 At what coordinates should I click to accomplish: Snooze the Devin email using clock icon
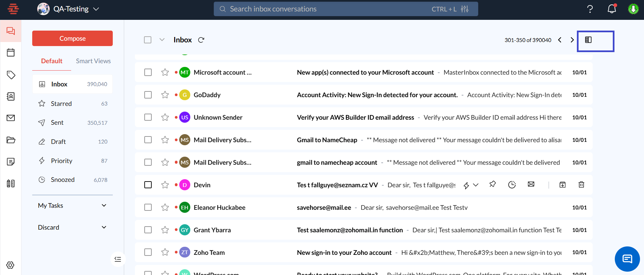[x=512, y=185]
